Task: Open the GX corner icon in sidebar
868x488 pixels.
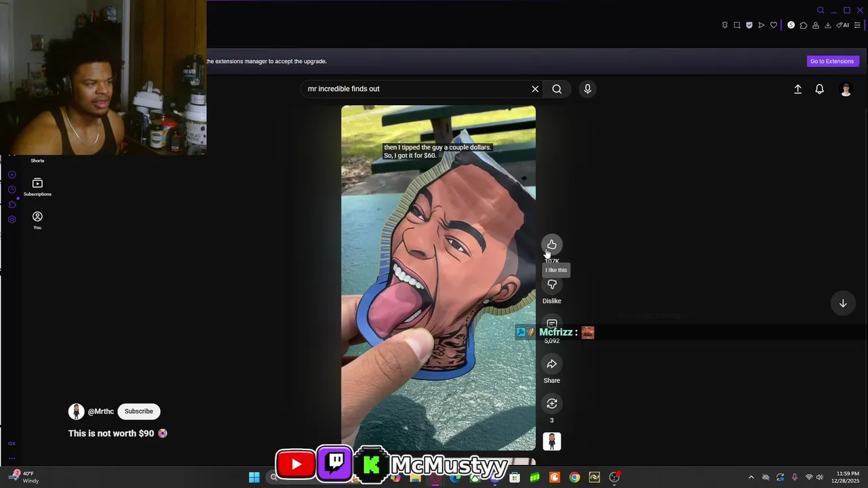Action: coord(12,443)
